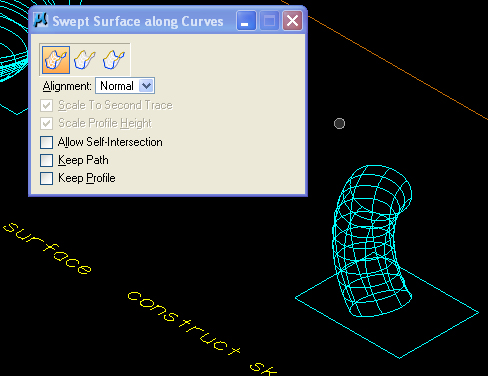Select the yellow "surface" text element
Image resolution: width=488 pixels, height=376 pixels.
[x=47, y=249]
